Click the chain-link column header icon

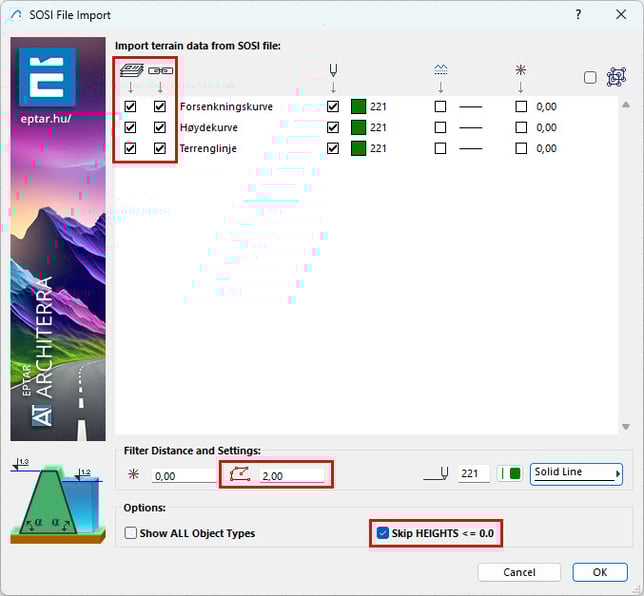tap(159, 70)
